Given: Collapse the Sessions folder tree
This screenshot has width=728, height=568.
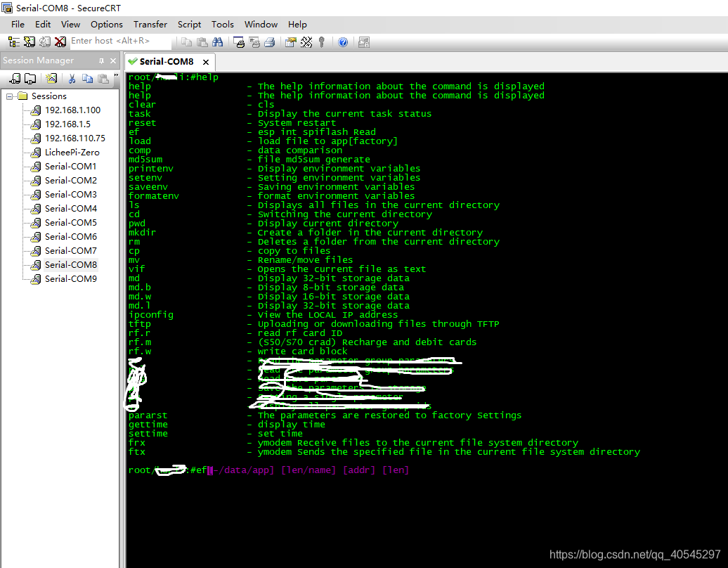Looking at the screenshot, I should pos(9,96).
